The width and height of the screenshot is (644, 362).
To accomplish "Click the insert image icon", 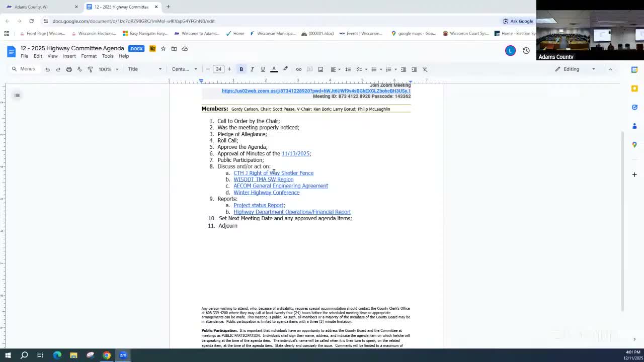I will click(320, 69).
